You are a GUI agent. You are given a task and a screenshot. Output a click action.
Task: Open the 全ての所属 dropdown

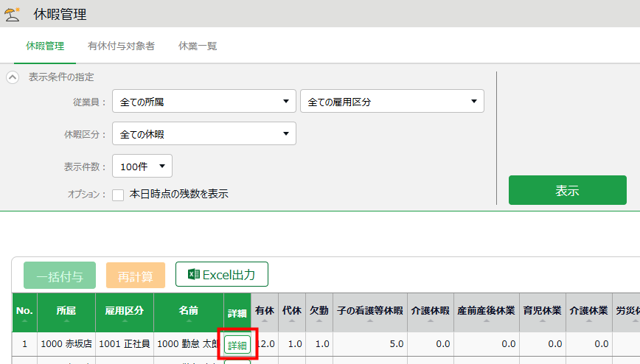tap(204, 102)
